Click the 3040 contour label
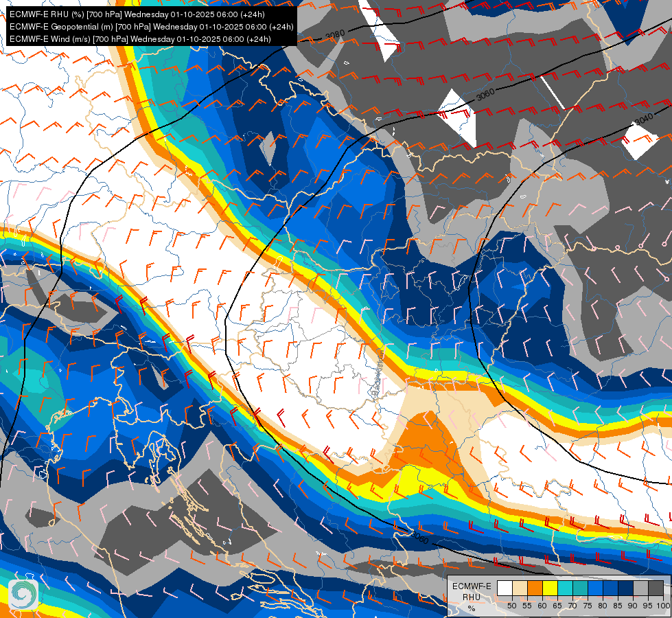672x618 pixels. pos(644,119)
